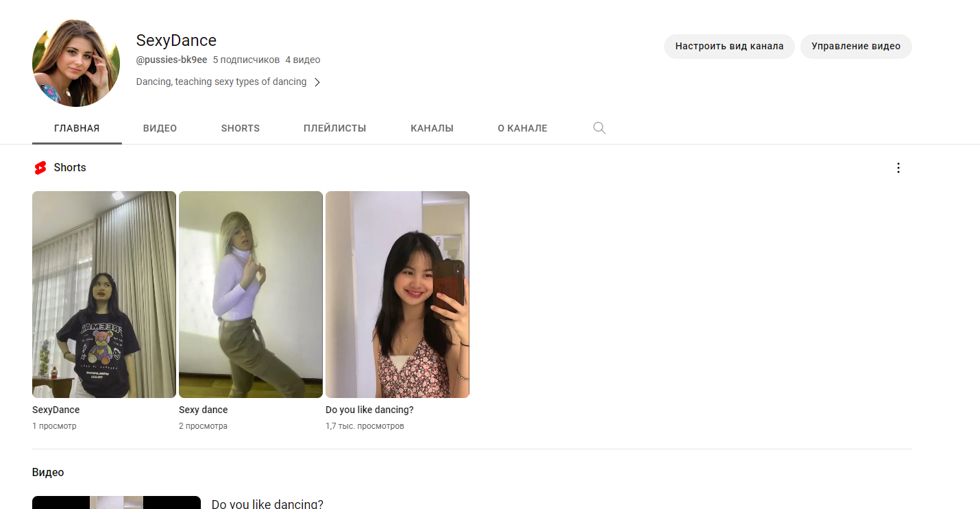Screen dimensions: 980x509
Task: Click the red Shorts logo icon
Action: point(40,168)
